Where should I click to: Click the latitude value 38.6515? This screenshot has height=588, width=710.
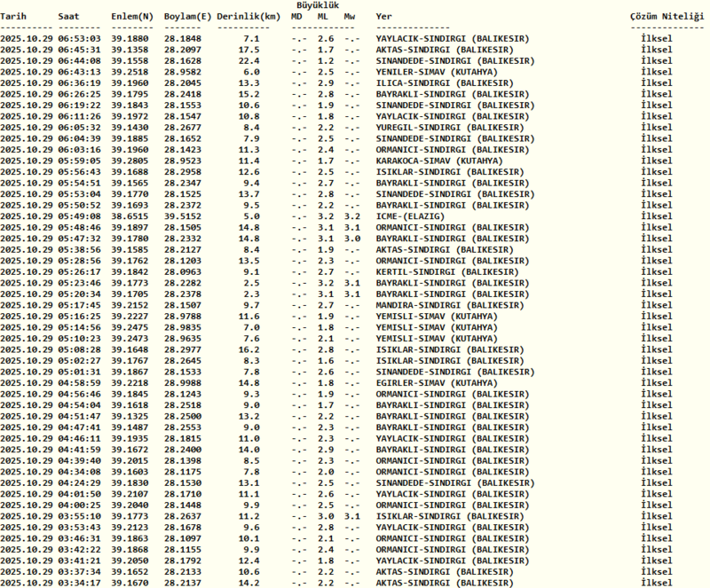(131, 216)
